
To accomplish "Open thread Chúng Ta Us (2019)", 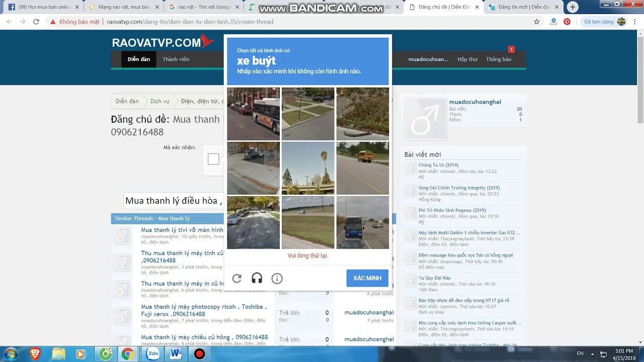I will click(438, 165).
